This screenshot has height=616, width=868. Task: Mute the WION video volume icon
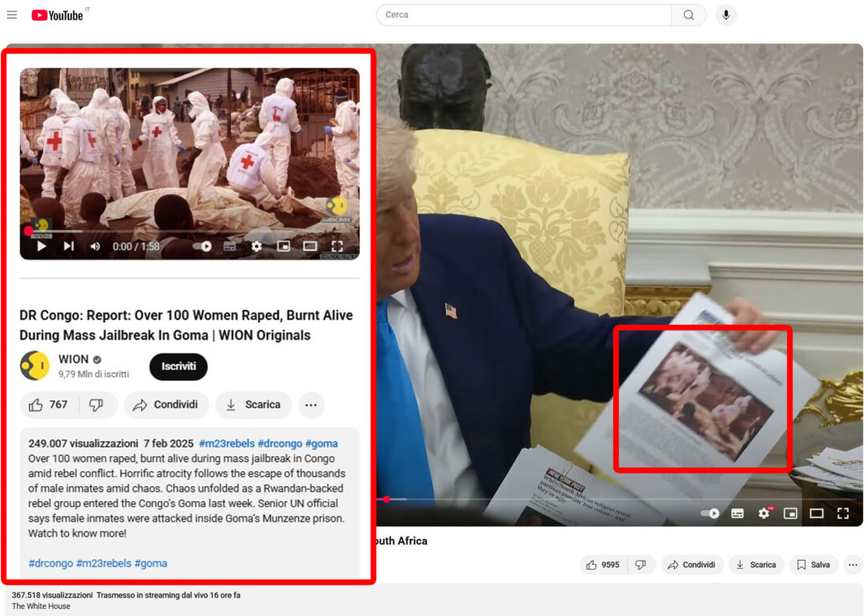tap(95, 246)
